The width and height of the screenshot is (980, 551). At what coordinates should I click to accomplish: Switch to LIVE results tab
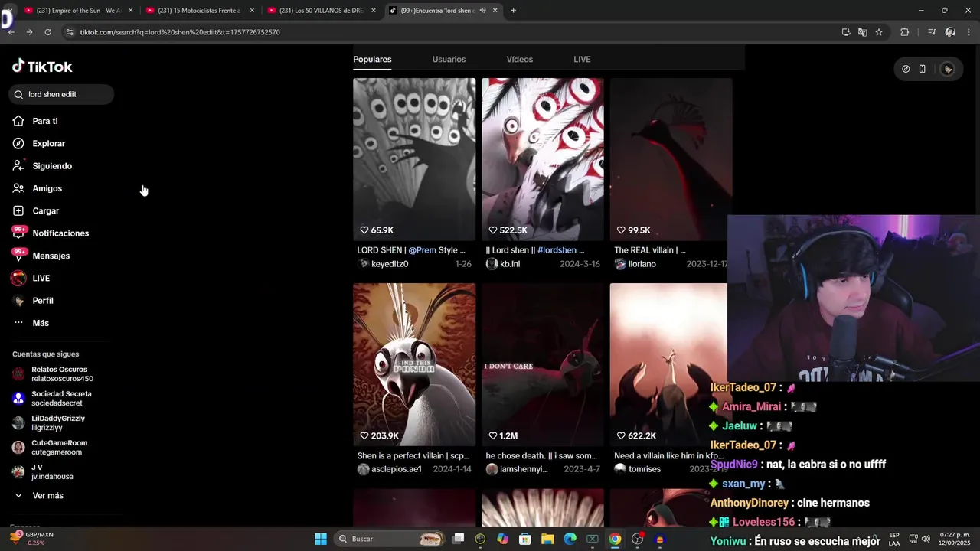[582, 60]
